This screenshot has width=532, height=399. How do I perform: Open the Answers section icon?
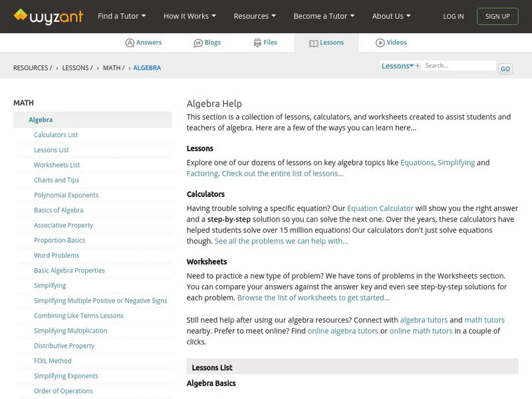(x=130, y=43)
